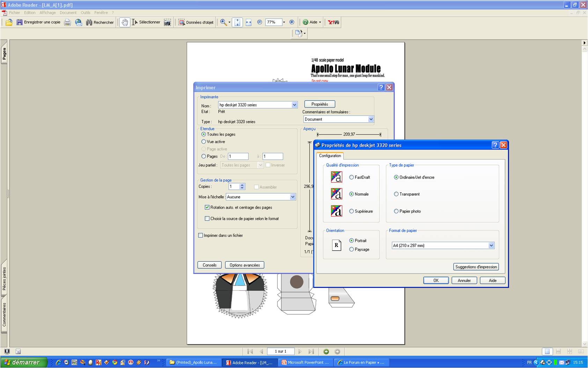Select the hand tool

(125, 22)
